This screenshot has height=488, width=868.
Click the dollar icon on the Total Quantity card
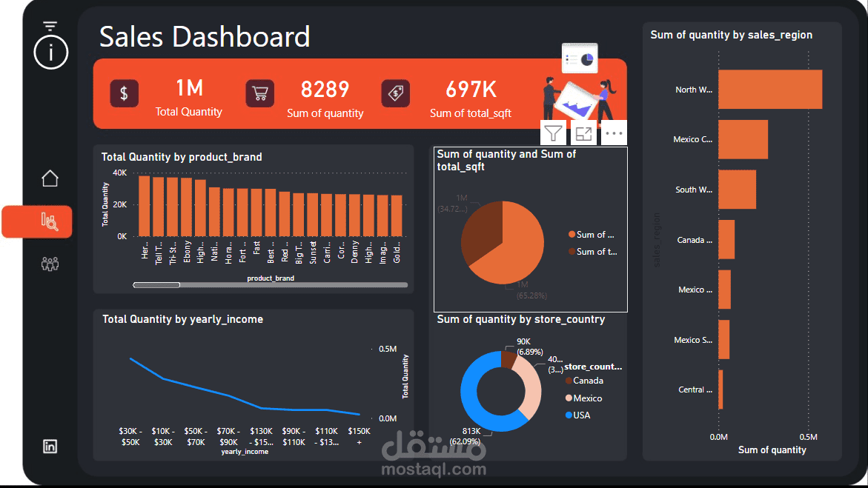(124, 93)
